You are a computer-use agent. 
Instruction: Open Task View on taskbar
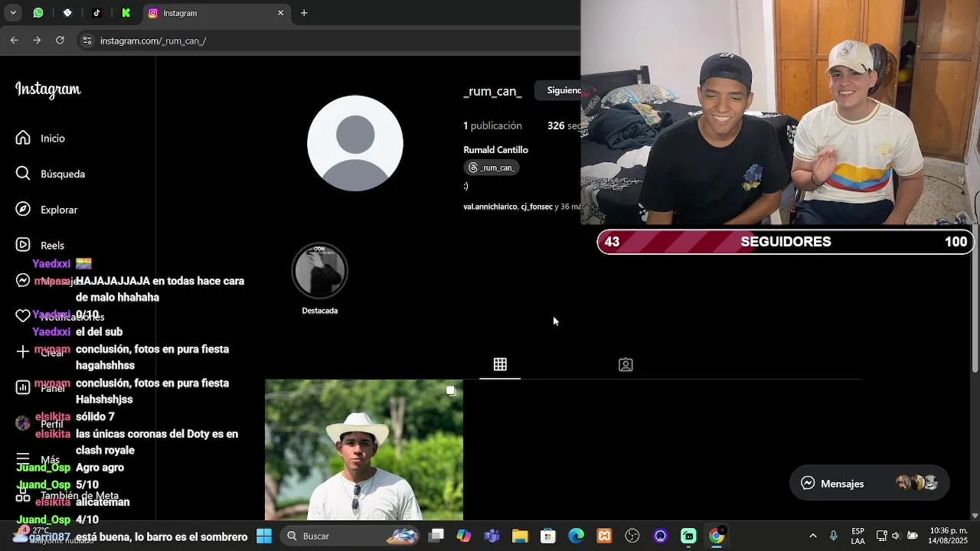pyautogui.click(x=436, y=536)
